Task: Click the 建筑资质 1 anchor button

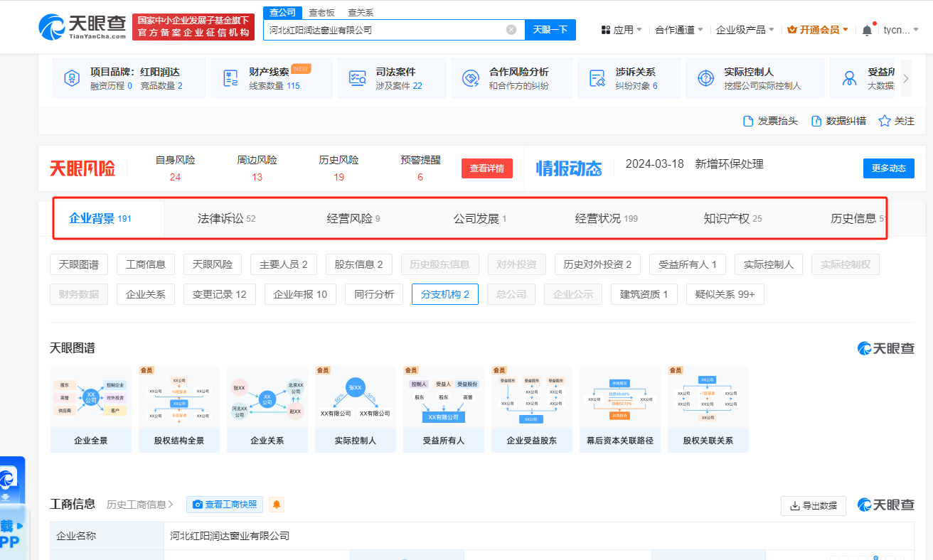Action: pos(644,294)
